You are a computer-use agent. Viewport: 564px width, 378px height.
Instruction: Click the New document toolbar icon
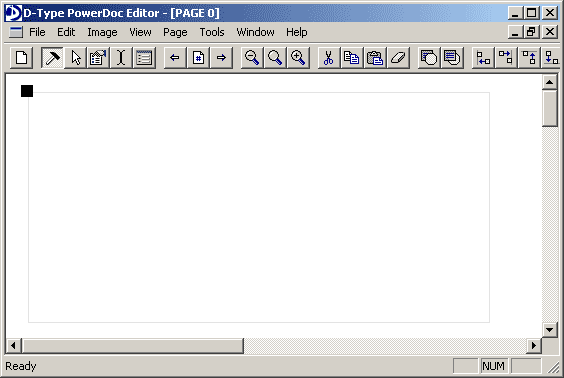[x=22, y=58]
